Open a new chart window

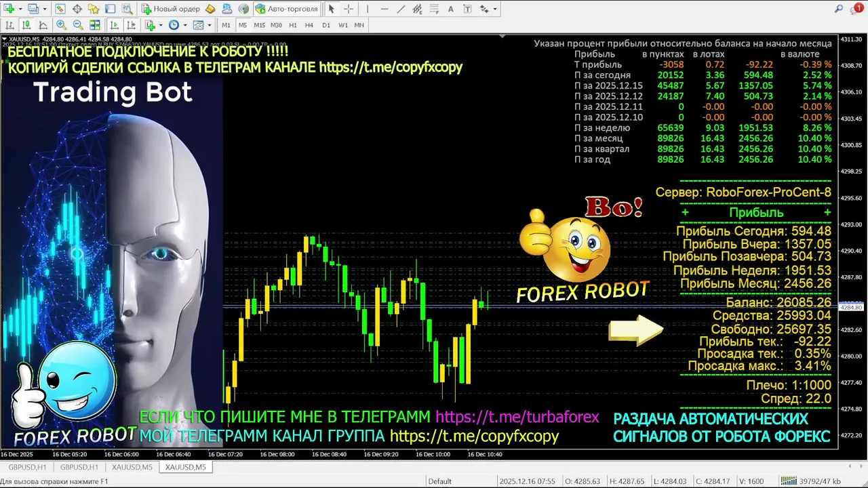pyautogui.click(x=9, y=9)
